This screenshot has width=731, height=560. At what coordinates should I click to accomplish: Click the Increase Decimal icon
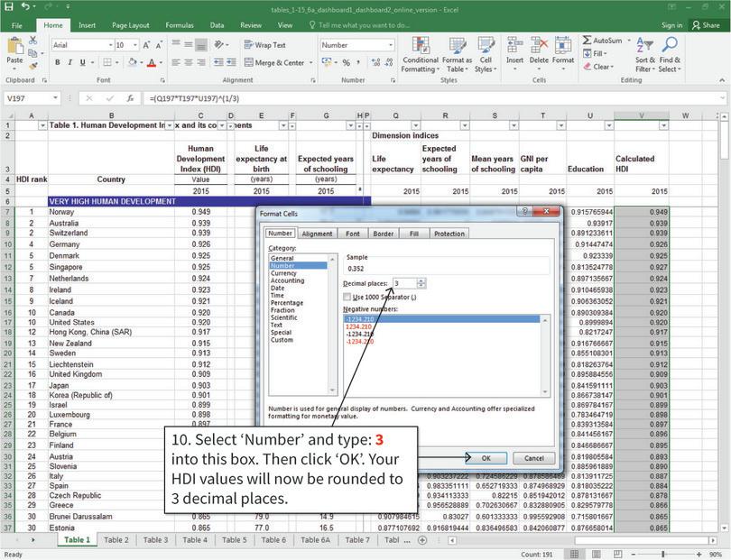375,64
